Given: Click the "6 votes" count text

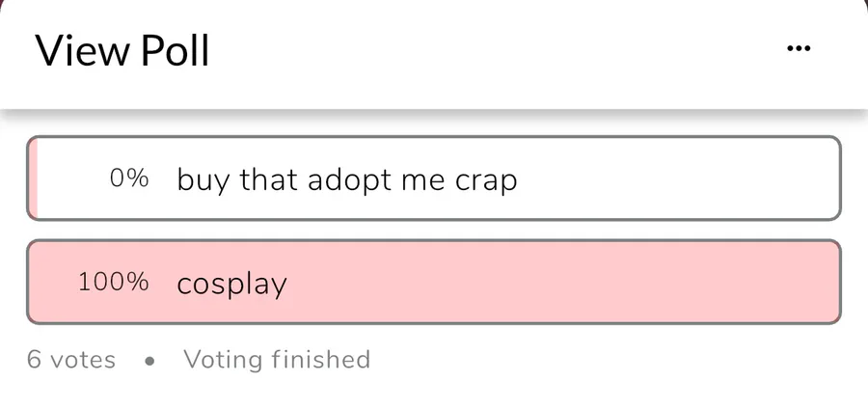Looking at the screenshot, I should 71,360.
